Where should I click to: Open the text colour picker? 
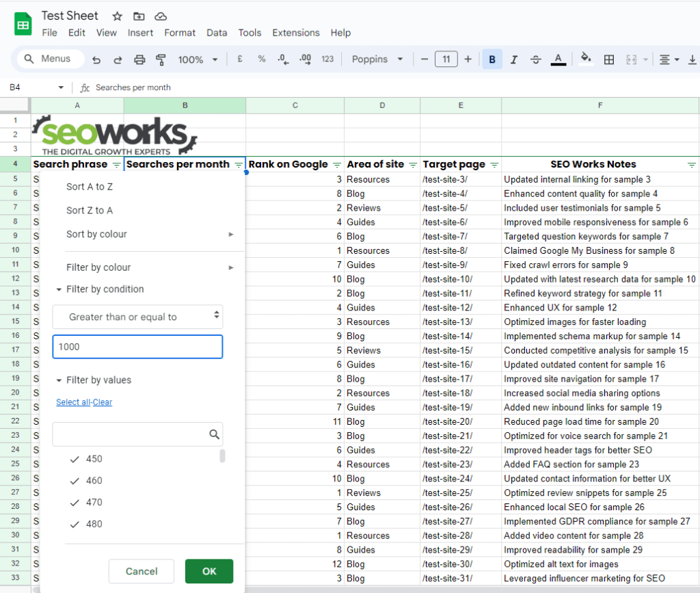click(x=558, y=60)
